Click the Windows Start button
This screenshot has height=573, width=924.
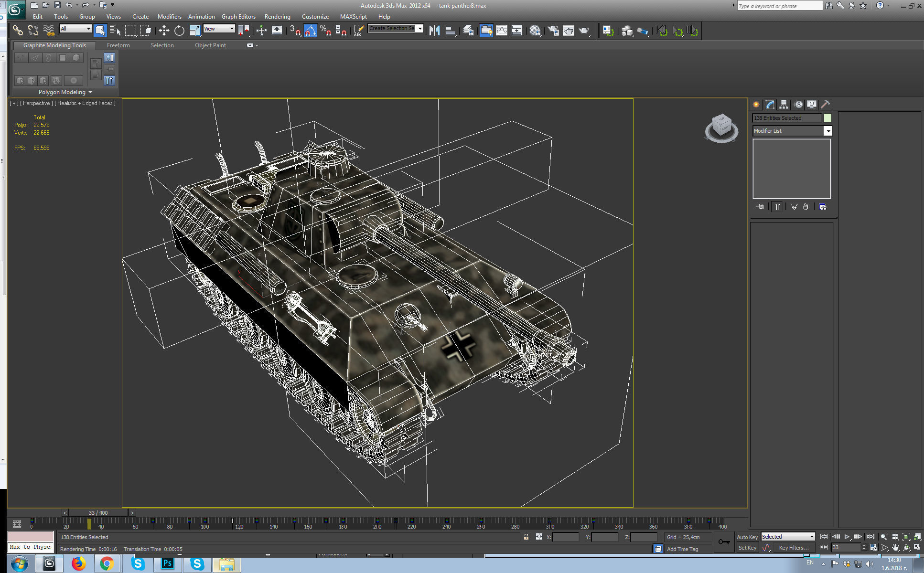(19, 564)
